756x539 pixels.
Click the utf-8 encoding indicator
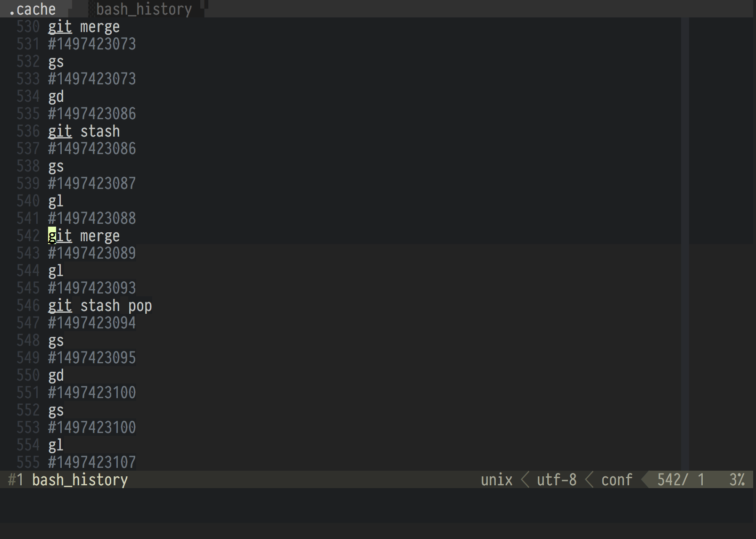point(556,480)
